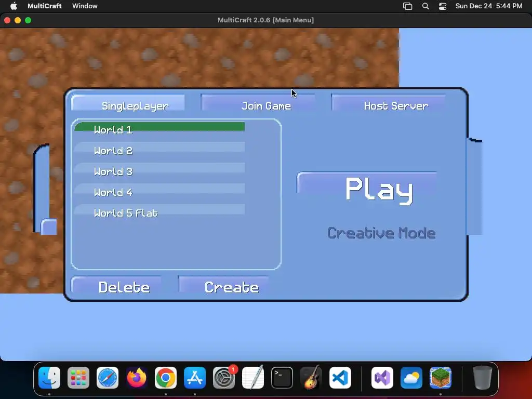Click the scrollbar thumb left of menu
Image resolution: width=532 pixels, height=399 pixels.
click(48, 227)
